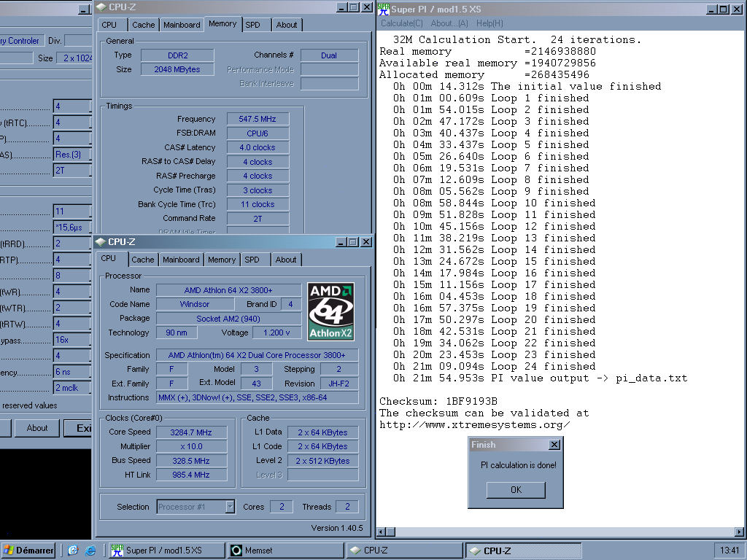Click the Bus Speed 328.5 MHz value
Viewport: 747px width, 560px height.
click(x=191, y=461)
